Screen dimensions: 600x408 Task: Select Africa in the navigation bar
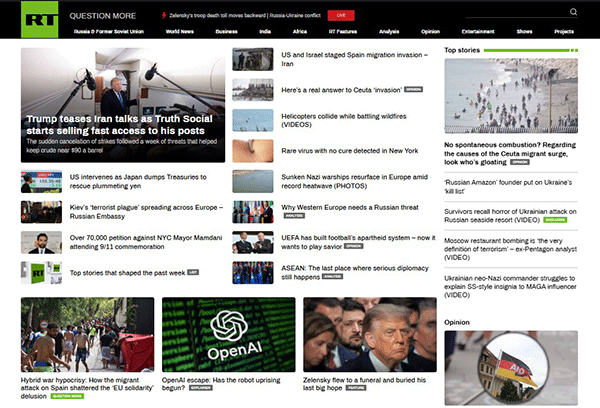pos(300,31)
